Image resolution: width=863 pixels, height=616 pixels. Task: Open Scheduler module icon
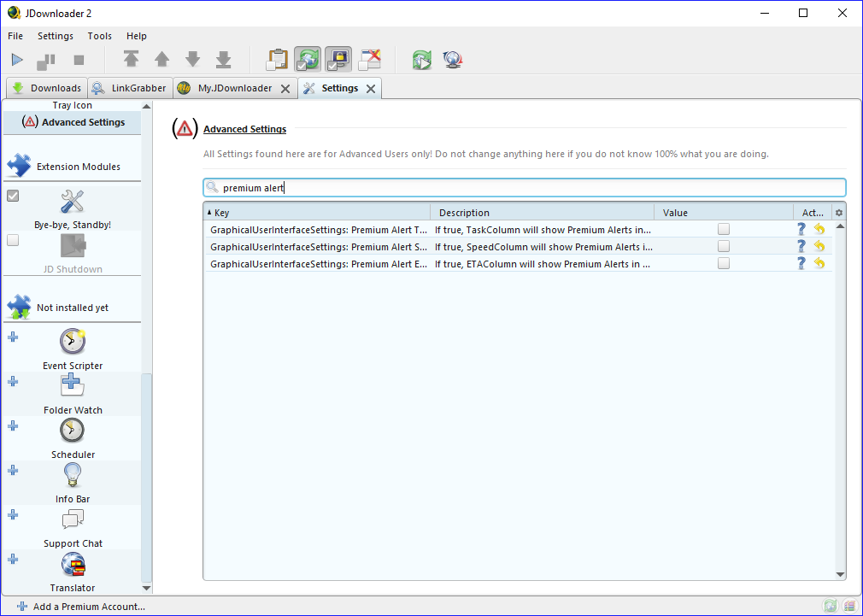72,431
